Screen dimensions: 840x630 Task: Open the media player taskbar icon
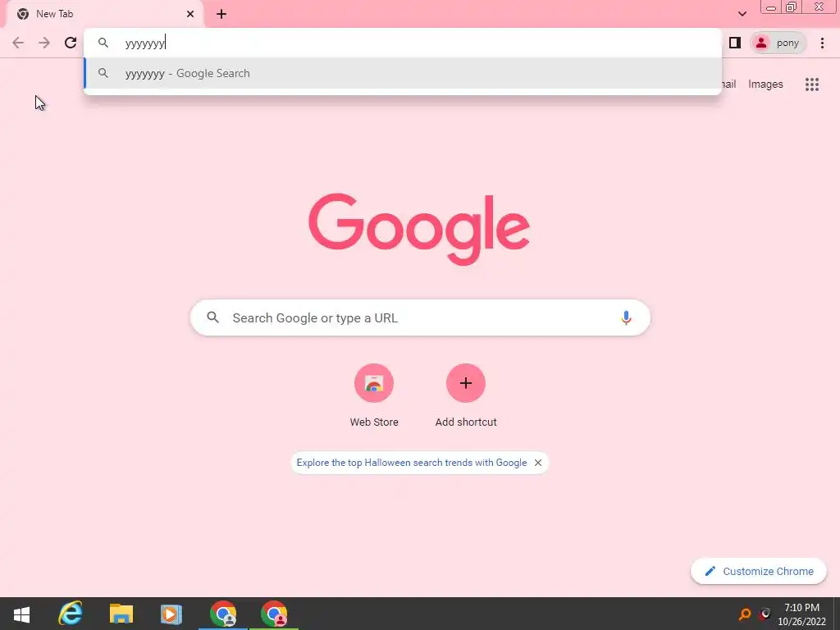(171, 614)
